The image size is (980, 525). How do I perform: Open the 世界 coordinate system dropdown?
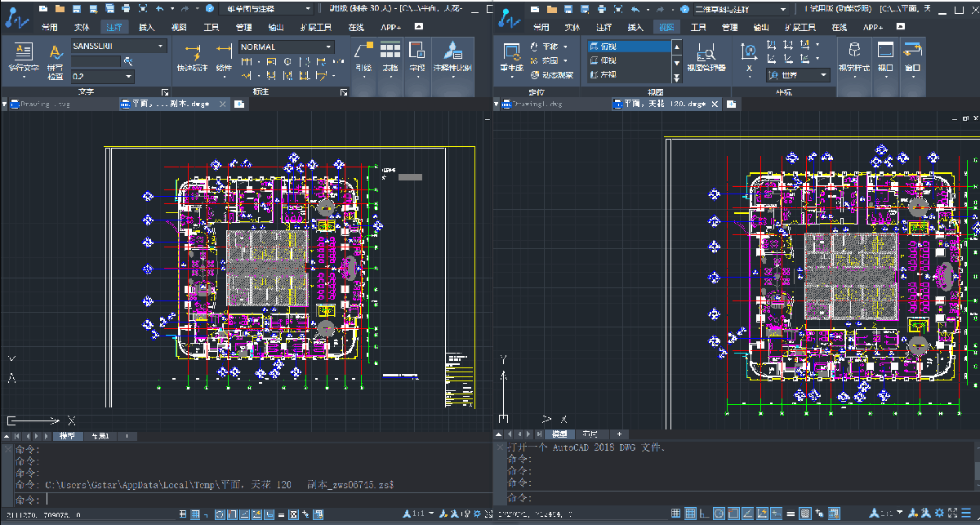pos(825,75)
